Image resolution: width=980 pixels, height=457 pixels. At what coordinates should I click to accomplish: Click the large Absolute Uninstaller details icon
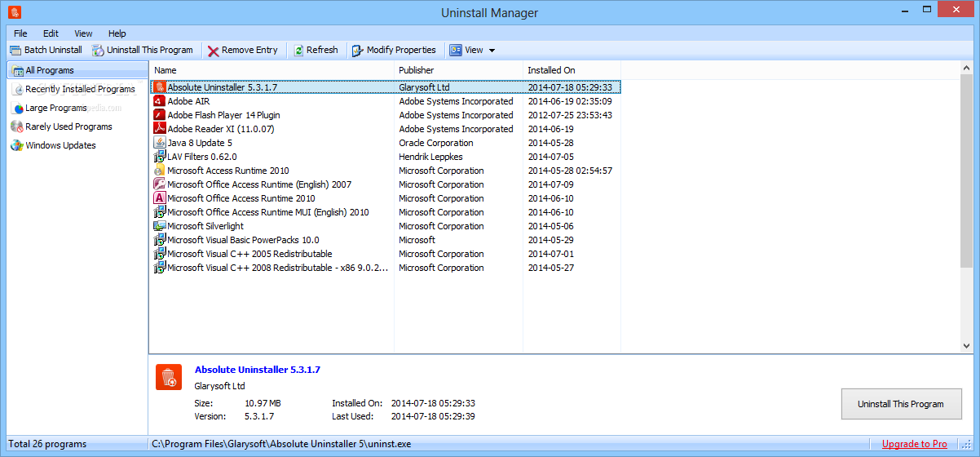[169, 378]
